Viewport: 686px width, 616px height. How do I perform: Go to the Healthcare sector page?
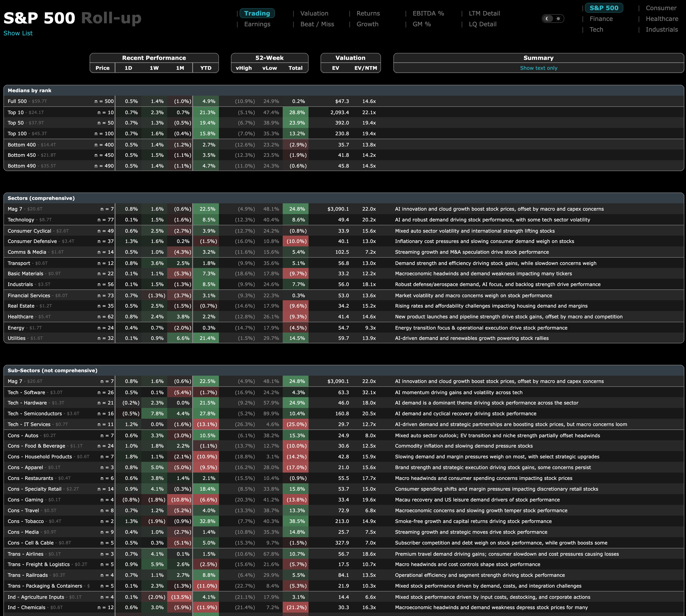pyautogui.click(x=662, y=19)
